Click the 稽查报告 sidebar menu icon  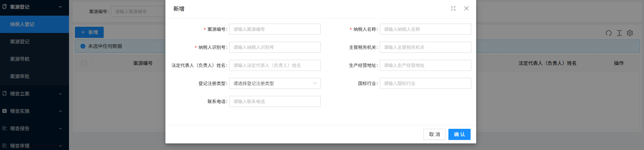5,128
